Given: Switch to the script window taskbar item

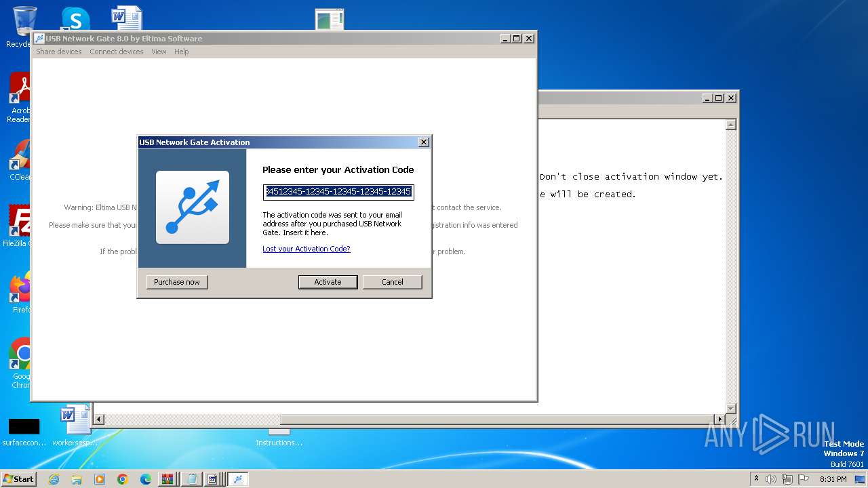Looking at the screenshot, I should [x=213, y=479].
